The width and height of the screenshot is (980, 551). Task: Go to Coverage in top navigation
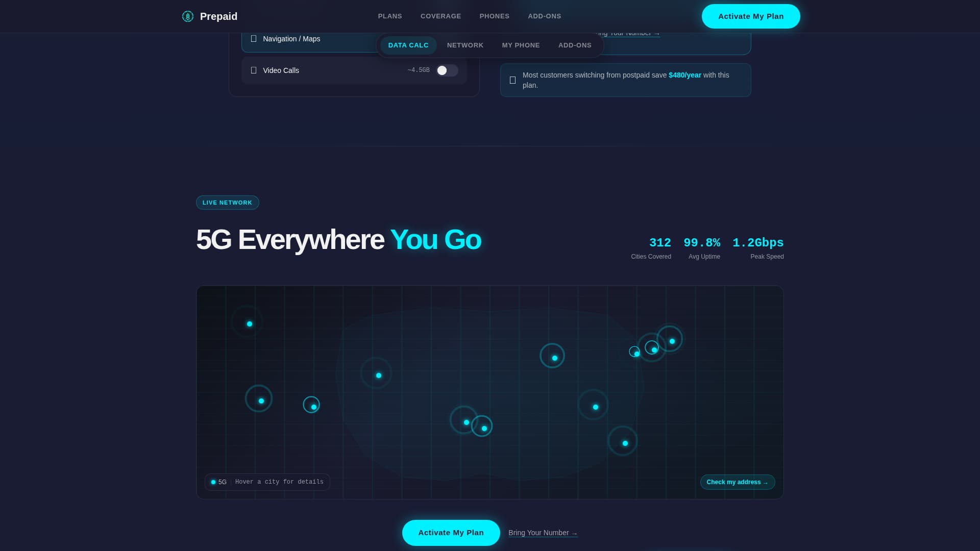point(440,16)
